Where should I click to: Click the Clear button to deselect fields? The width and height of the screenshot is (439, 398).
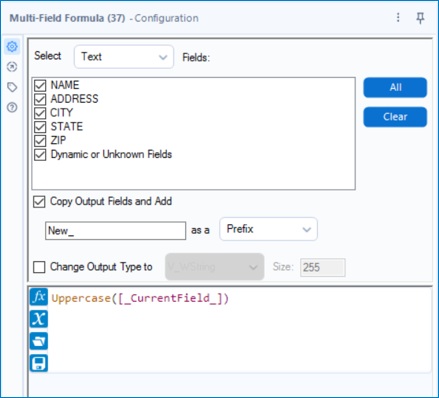(395, 117)
